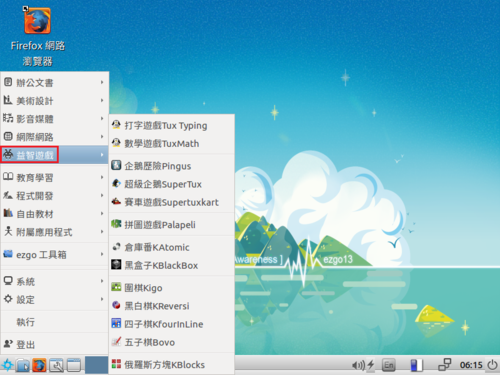Launch the KBlackBox game
This screenshot has width=500, height=375.
point(172,265)
